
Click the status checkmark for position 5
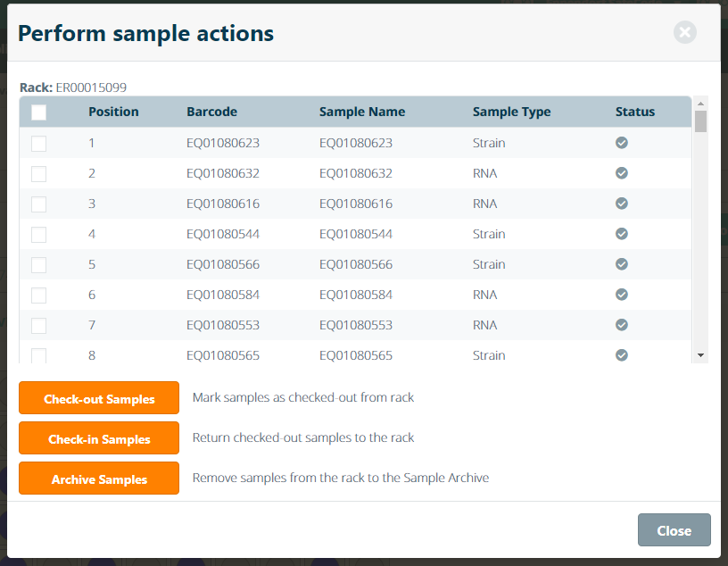pyautogui.click(x=622, y=264)
